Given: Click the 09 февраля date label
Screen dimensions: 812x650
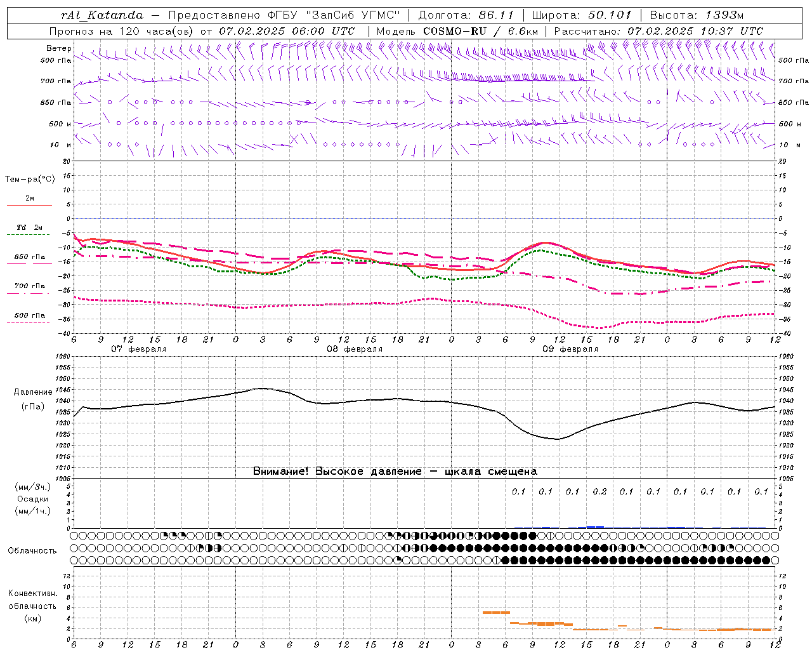Looking at the screenshot, I should click(570, 349).
